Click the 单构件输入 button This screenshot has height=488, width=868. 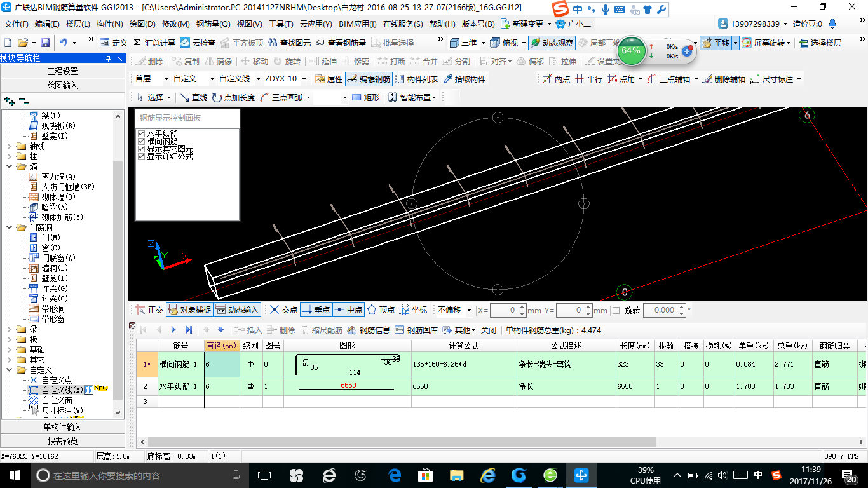point(62,427)
